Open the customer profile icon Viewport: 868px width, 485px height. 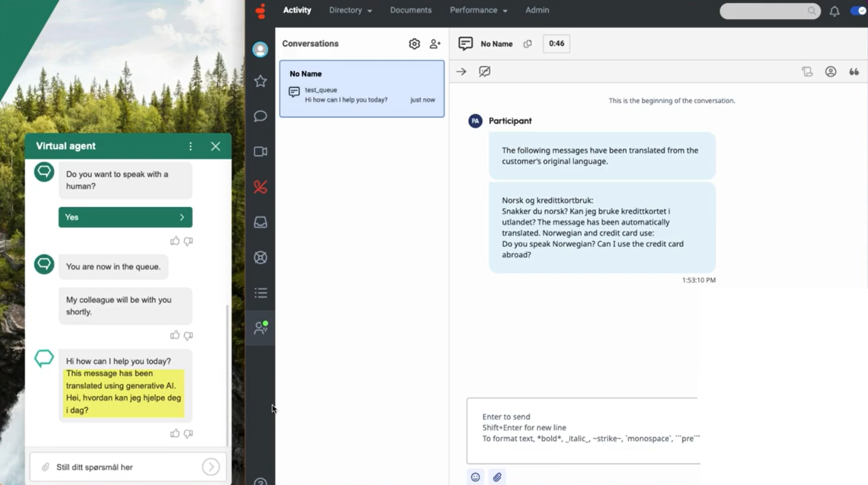[x=830, y=71]
